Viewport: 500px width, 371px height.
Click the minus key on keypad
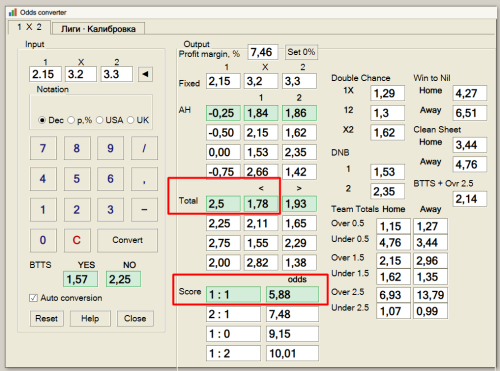pyautogui.click(x=144, y=210)
